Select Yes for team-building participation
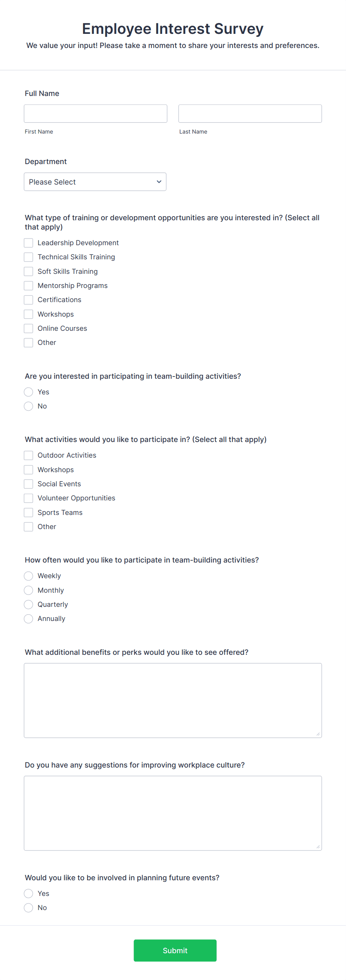 pos(28,392)
